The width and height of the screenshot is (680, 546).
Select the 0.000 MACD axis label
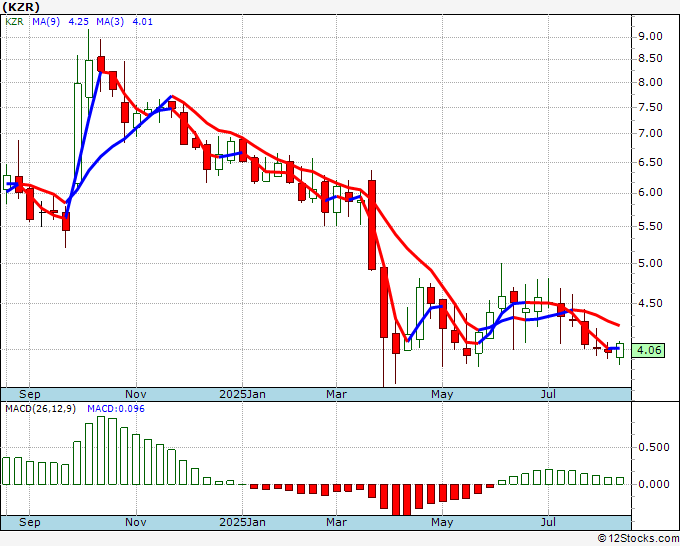[x=654, y=484]
